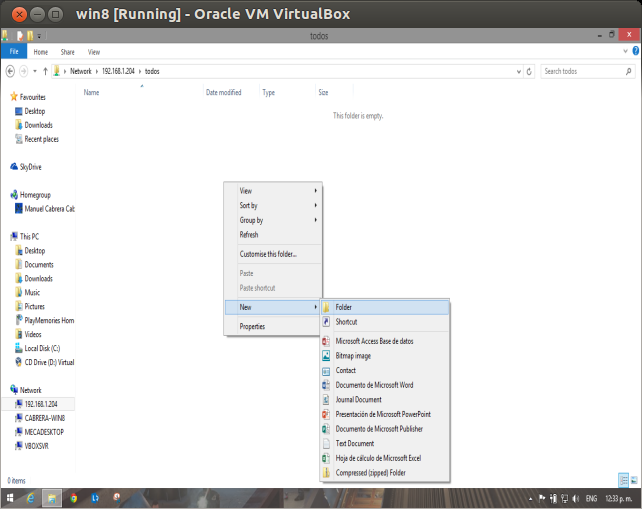Open the Group by context submenu
This screenshot has height=509, width=642.
(x=274, y=220)
